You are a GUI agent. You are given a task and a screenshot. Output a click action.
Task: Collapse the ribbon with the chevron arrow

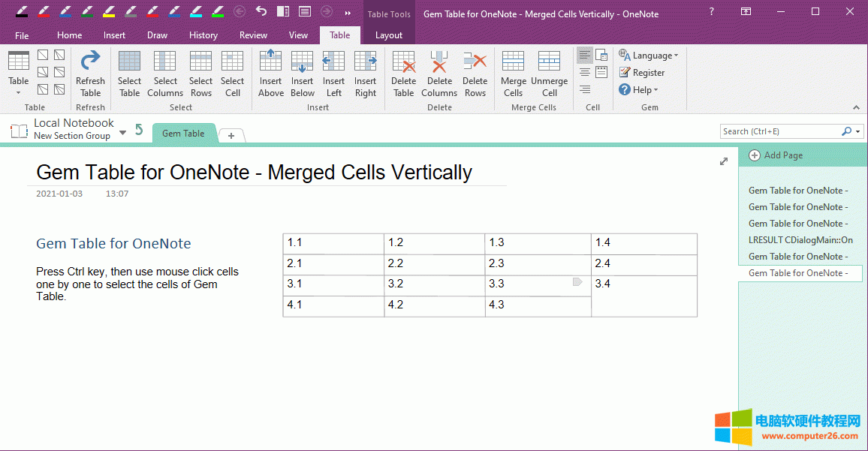pos(856,107)
